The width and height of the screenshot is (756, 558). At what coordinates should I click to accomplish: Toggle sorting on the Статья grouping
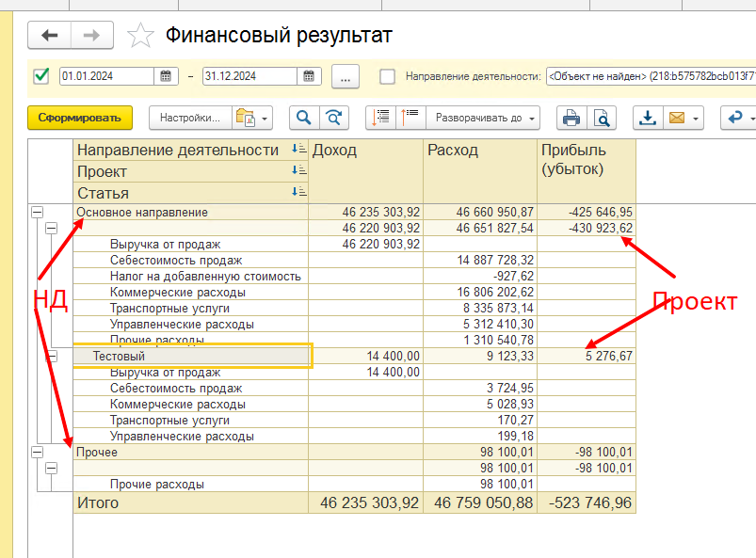click(x=297, y=191)
